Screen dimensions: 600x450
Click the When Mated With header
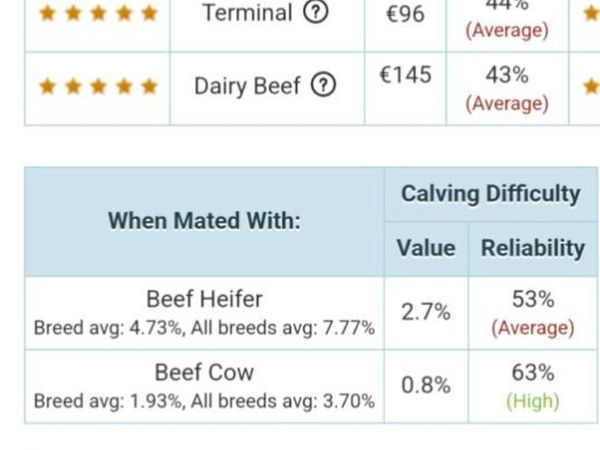[x=204, y=221]
